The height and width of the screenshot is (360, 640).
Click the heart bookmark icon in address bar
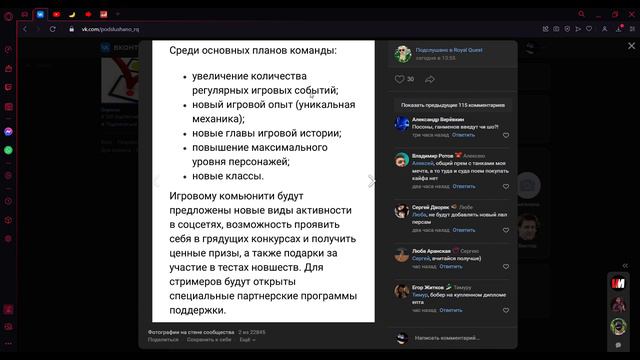pos(589,29)
